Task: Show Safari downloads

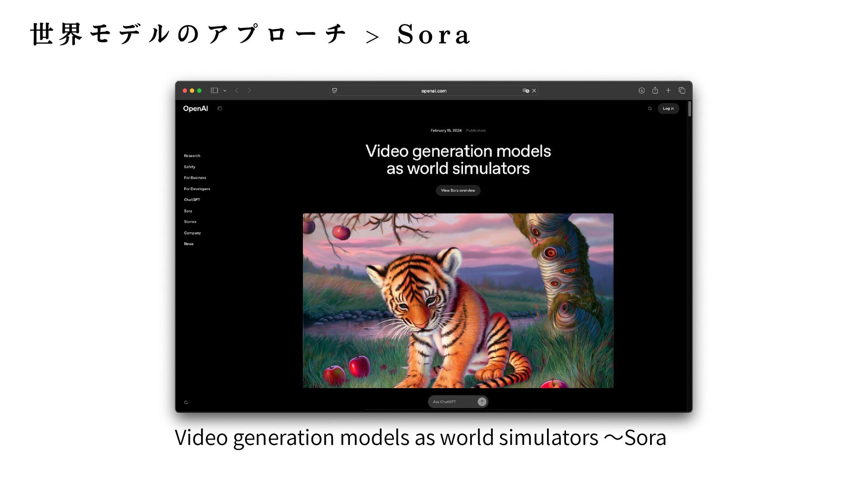Action: coord(642,90)
